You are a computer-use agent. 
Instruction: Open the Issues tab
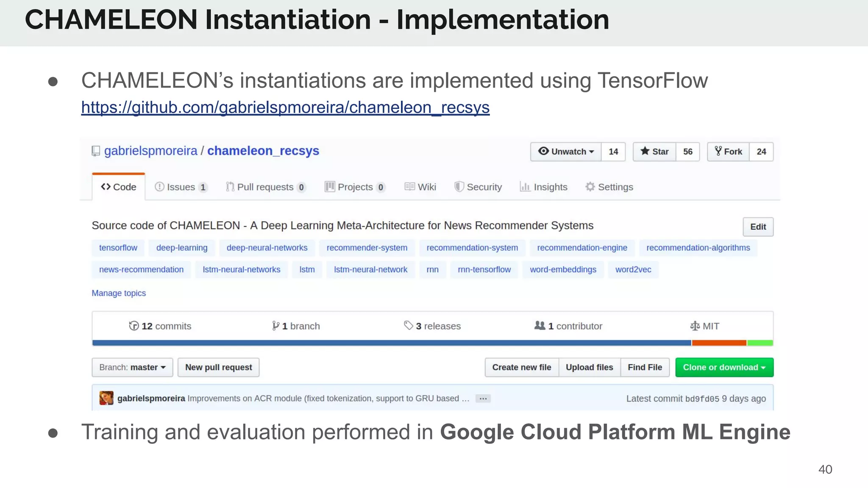click(181, 187)
